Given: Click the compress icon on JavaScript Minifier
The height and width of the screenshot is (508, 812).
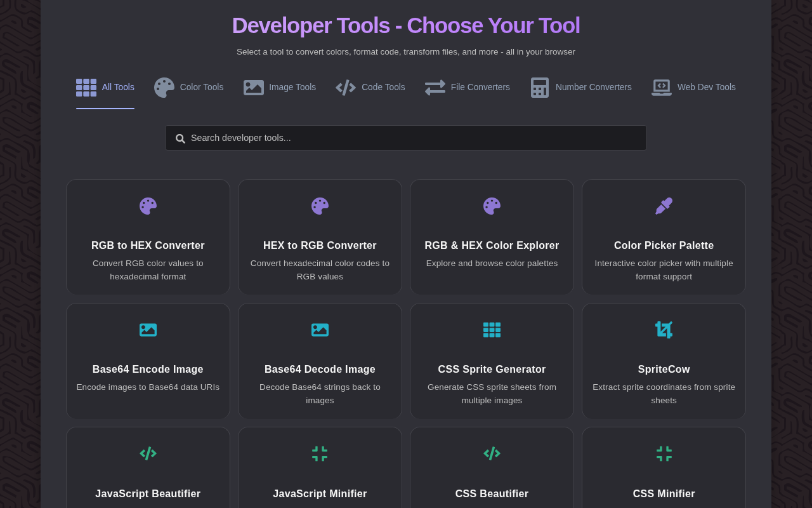Looking at the screenshot, I should 320,453.
